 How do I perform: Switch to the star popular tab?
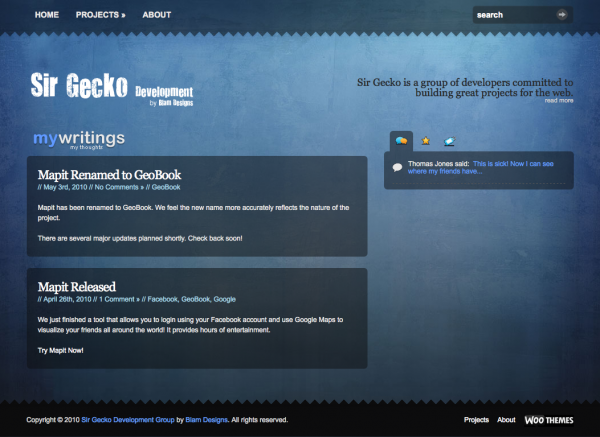(426, 141)
